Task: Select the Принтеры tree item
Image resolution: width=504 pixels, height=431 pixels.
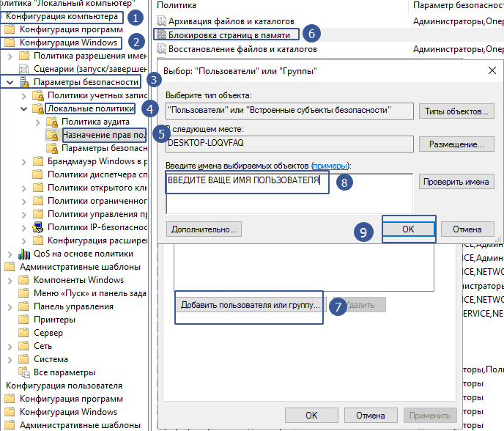Action: pyautogui.click(x=55, y=320)
